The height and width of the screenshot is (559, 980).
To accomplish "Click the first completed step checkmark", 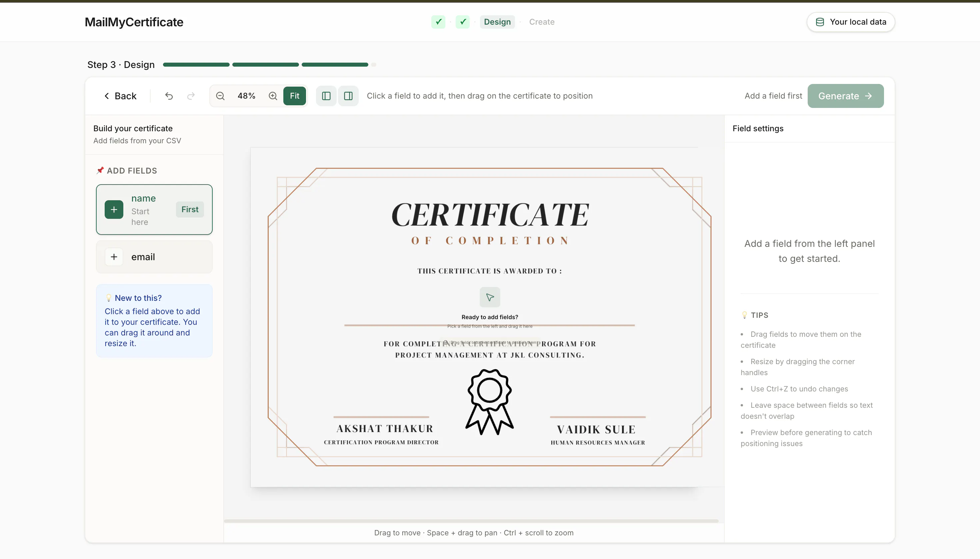I will click(x=438, y=22).
